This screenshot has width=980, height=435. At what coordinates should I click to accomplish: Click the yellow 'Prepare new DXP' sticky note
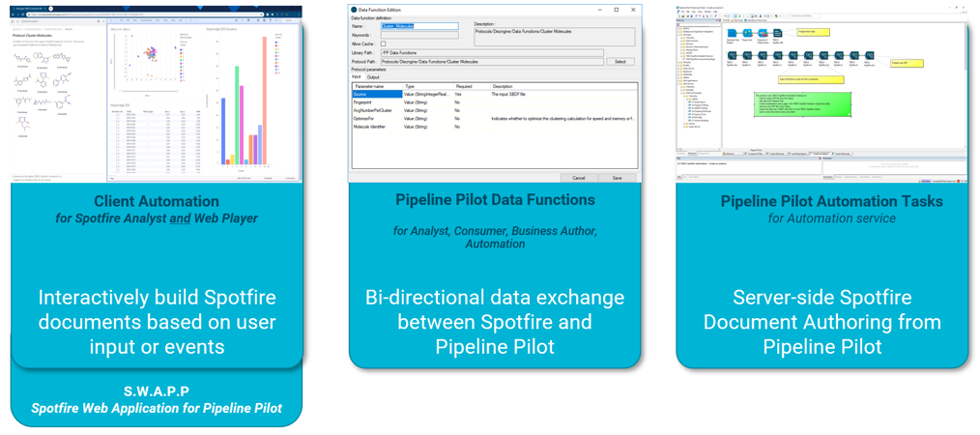[x=907, y=63]
